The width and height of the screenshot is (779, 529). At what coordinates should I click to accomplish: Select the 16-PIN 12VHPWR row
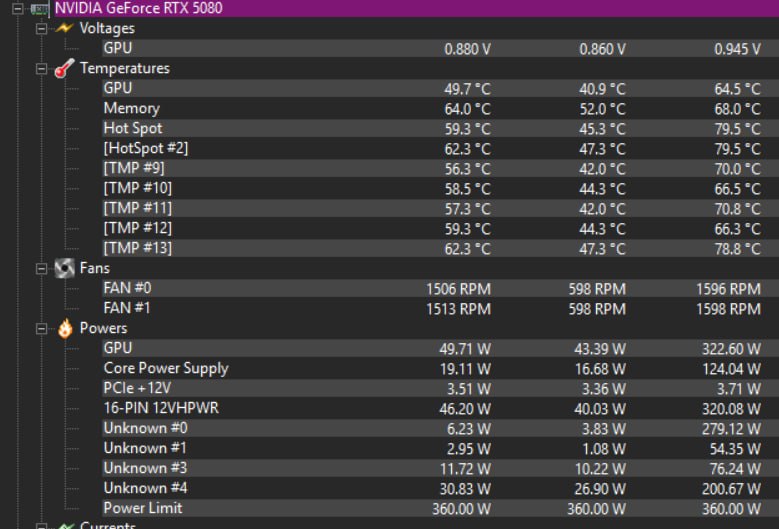(440, 408)
